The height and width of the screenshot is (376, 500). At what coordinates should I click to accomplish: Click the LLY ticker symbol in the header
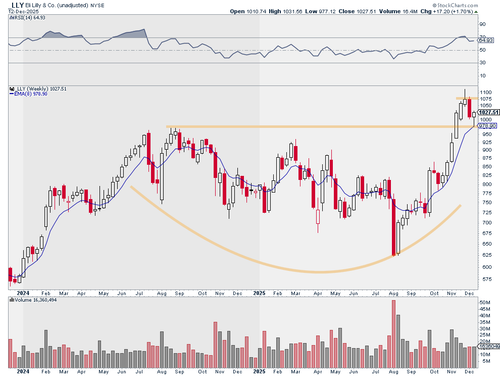(x=17, y=5)
